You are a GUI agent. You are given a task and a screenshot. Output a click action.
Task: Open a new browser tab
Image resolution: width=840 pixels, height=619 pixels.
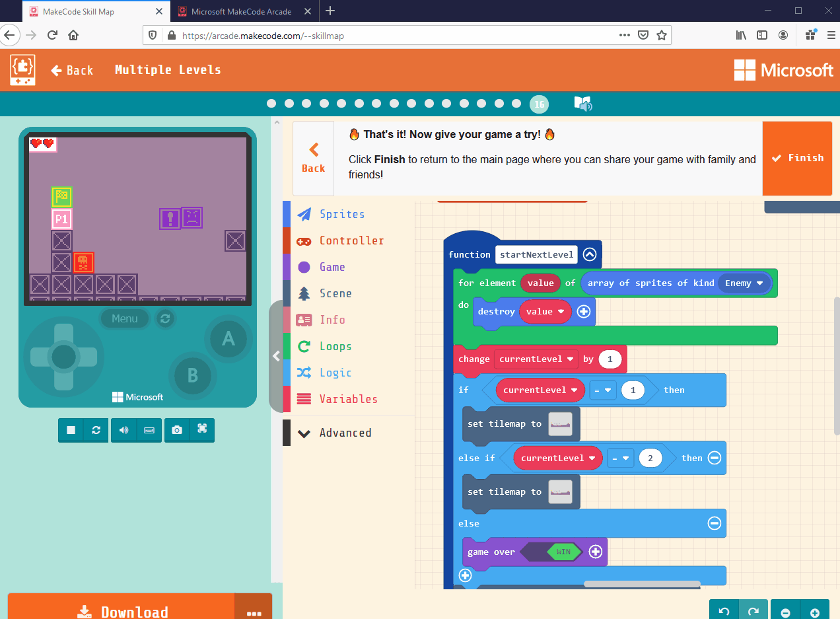point(330,11)
